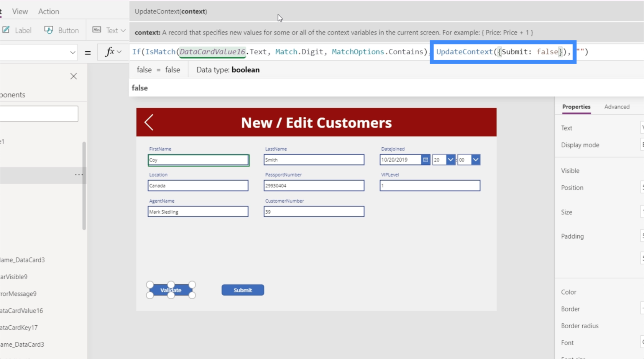The image size is (644, 359).
Task: Select rorMessage9 in tree view
Action: 18,294
